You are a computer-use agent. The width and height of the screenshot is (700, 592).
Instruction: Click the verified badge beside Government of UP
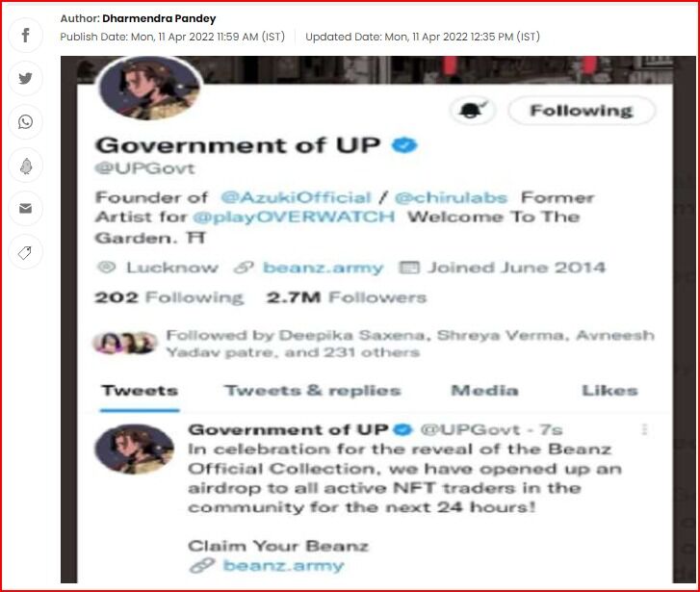tap(404, 145)
